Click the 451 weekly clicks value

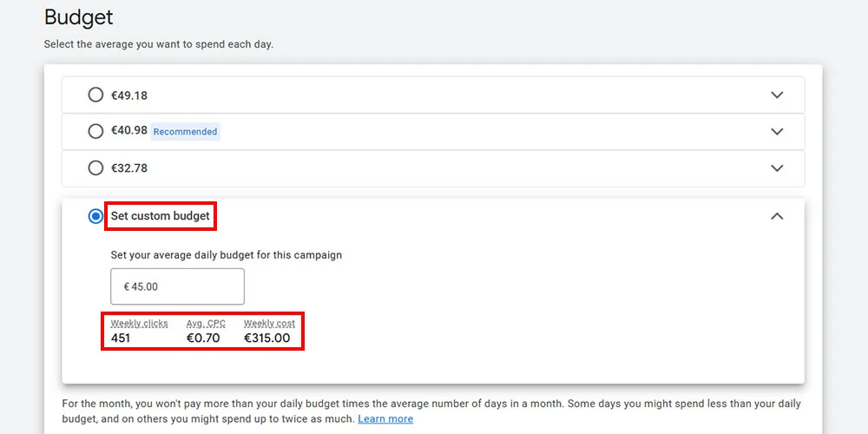121,338
